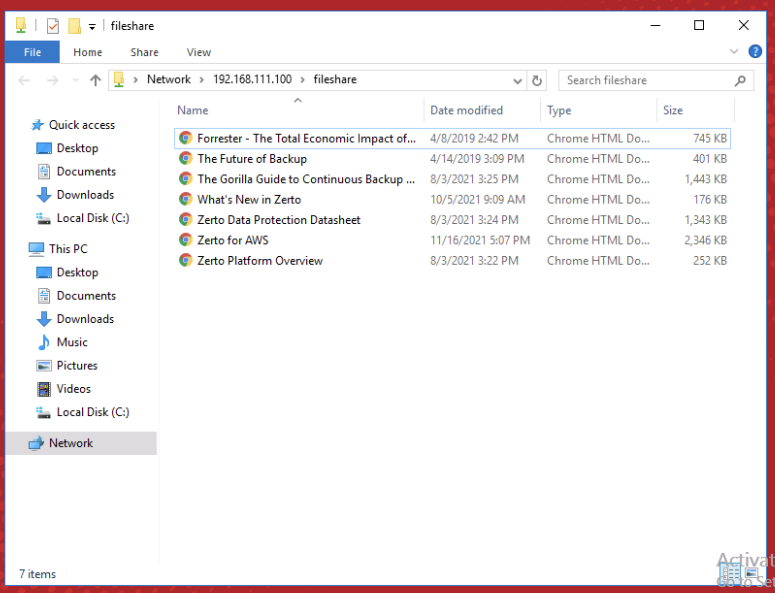Open Desktop under Quick access
The width and height of the screenshot is (775, 593).
coord(77,148)
